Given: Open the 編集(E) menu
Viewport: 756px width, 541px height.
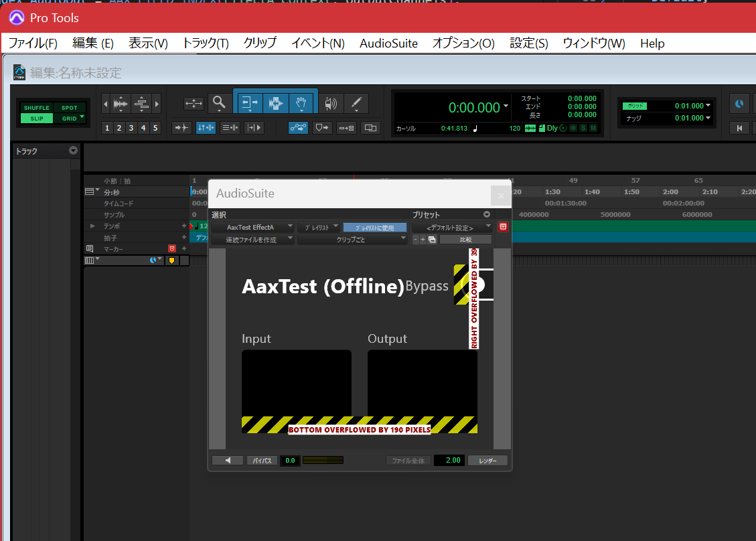Looking at the screenshot, I should [93, 44].
